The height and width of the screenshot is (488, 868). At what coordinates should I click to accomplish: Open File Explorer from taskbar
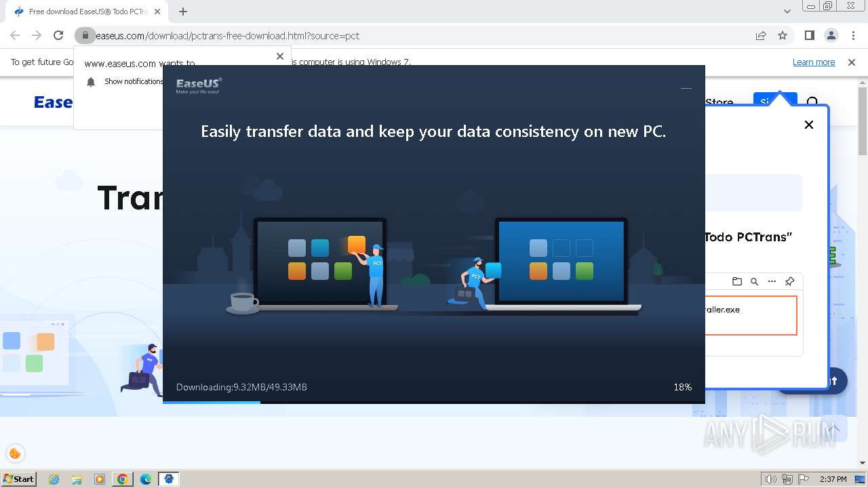[x=77, y=479]
